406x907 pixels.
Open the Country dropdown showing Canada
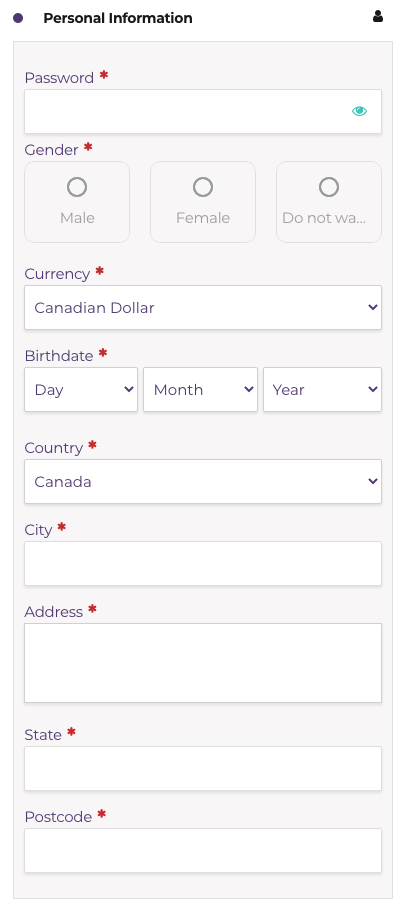[x=203, y=481]
